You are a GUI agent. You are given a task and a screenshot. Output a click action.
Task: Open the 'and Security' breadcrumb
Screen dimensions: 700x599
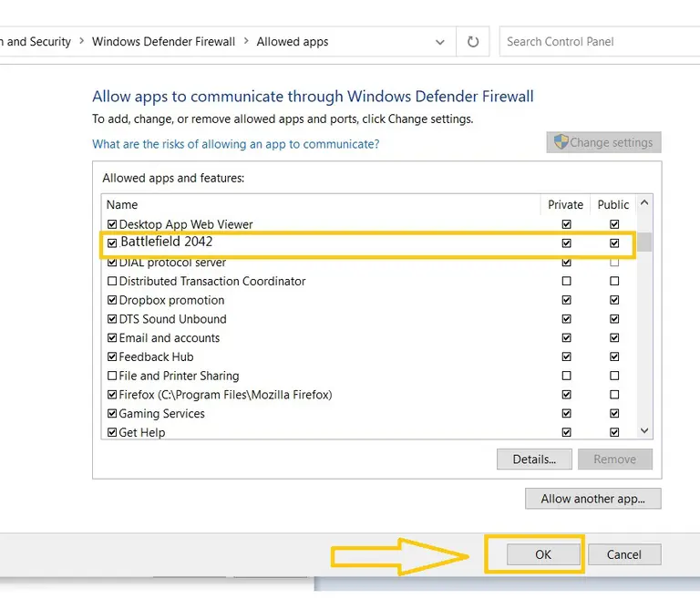point(36,42)
